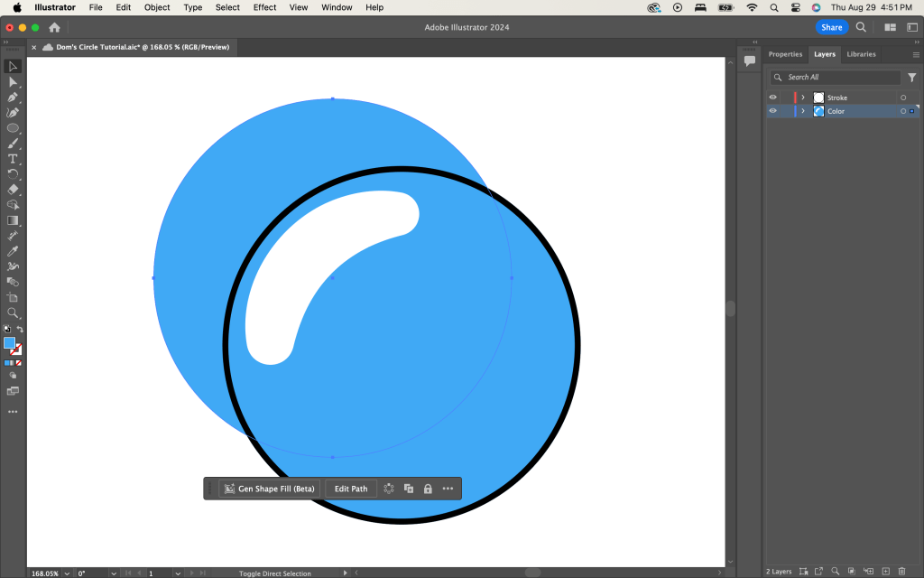Lock the object from the contextual bar
Screen dimensions: 924x578
pyautogui.click(x=428, y=489)
